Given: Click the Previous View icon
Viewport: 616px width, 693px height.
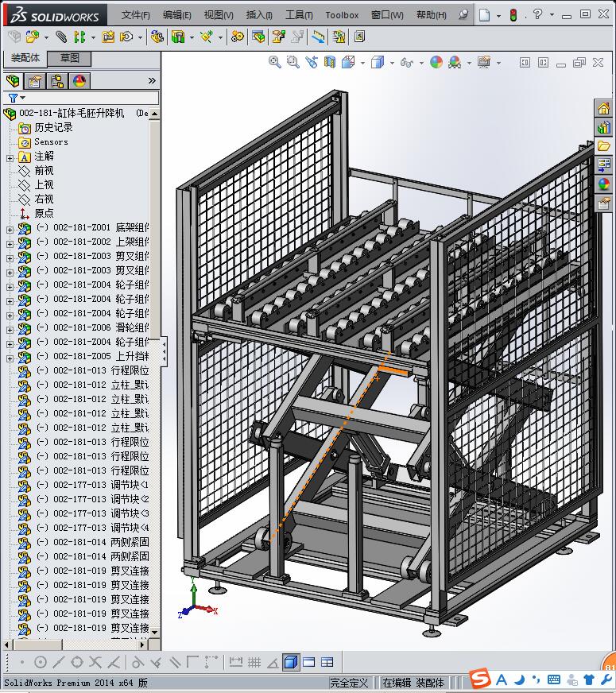Looking at the screenshot, I should [312, 62].
